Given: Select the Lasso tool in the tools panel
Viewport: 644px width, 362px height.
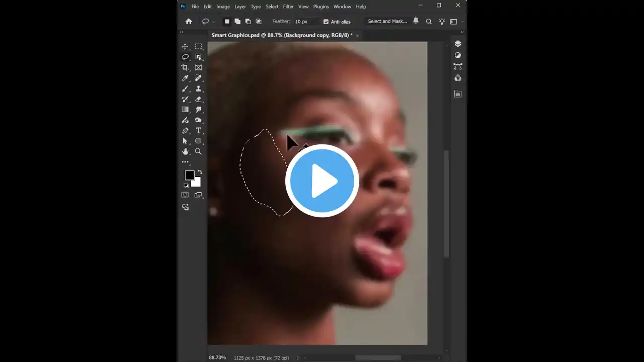Looking at the screenshot, I should 185,57.
